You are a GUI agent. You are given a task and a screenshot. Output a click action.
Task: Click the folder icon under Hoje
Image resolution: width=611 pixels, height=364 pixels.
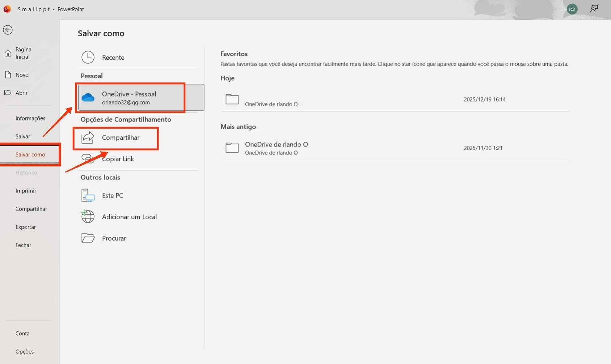232,99
